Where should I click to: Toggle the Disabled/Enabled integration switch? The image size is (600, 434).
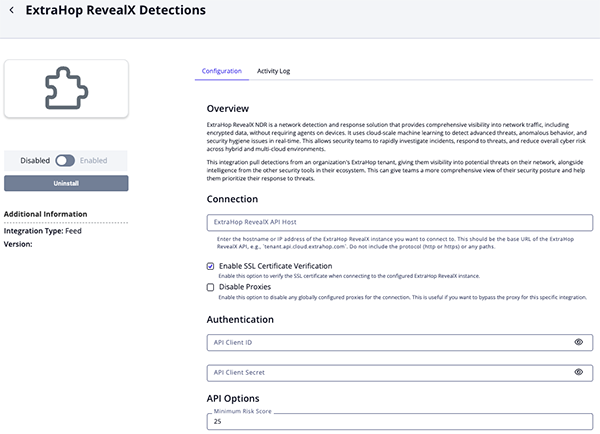click(x=66, y=160)
